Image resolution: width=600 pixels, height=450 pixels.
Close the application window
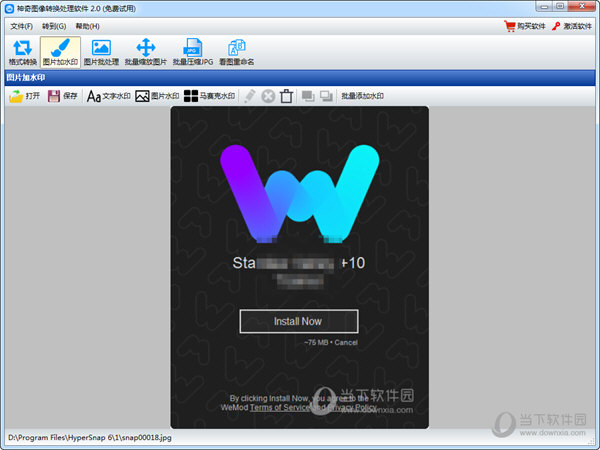(x=582, y=6)
